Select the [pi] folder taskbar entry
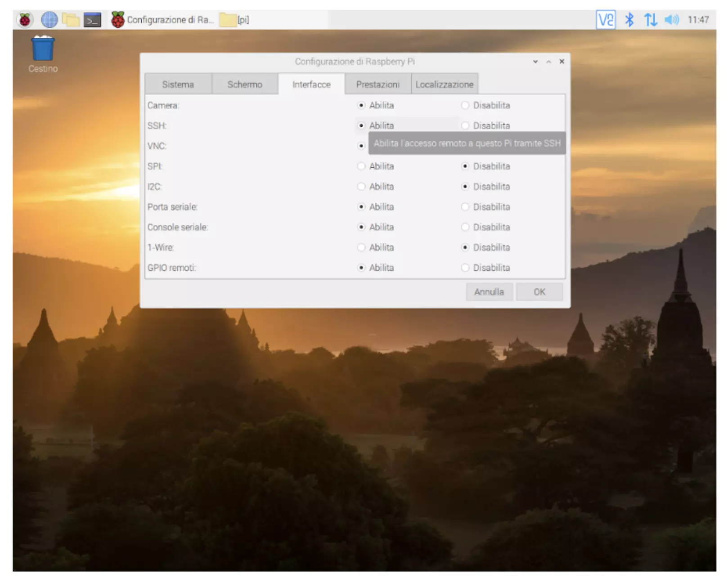 (234, 20)
